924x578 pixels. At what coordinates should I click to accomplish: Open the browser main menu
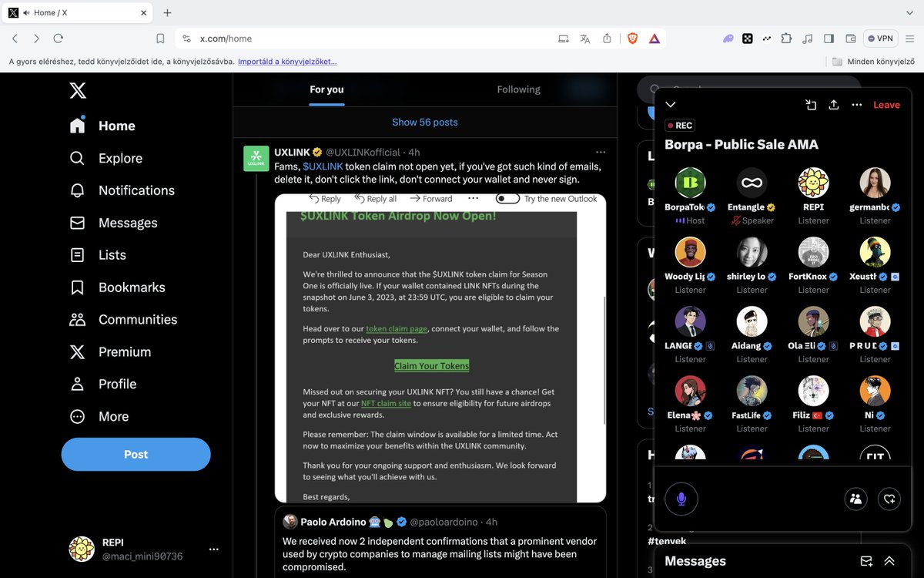pos(909,39)
